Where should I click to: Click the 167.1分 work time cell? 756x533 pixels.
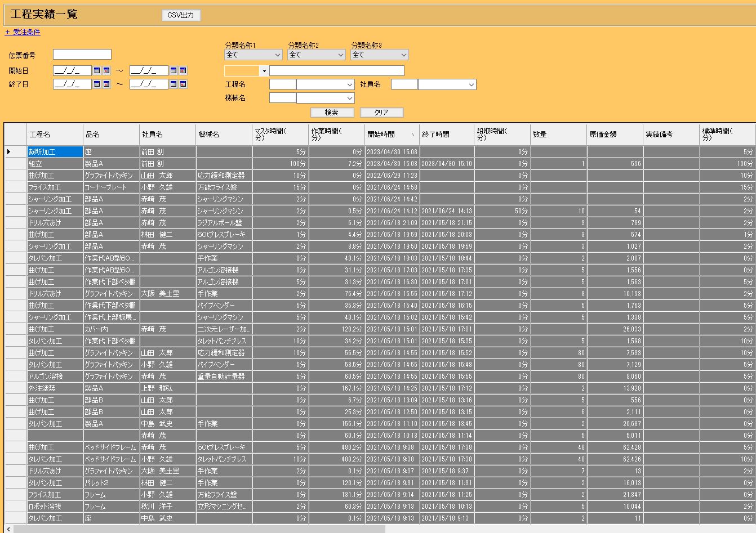coord(337,388)
